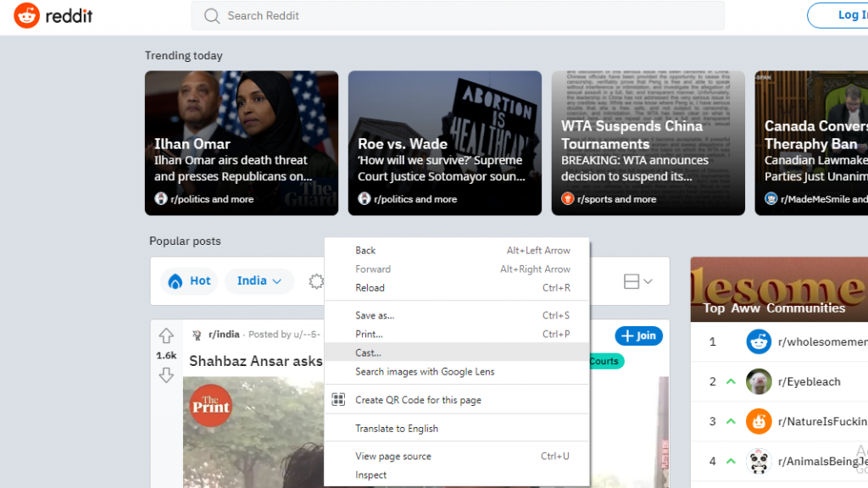The height and width of the screenshot is (488, 868).
Task: Choose Search images with Google Lens
Action: click(457, 372)
